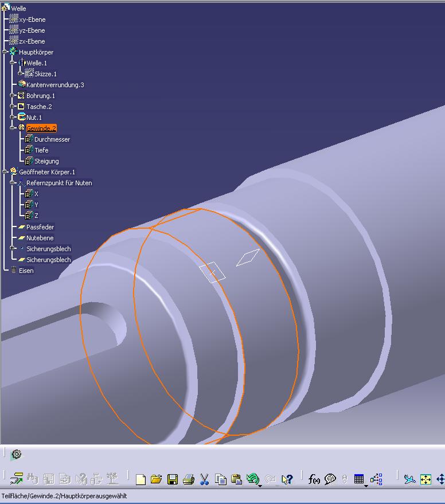The height and width of the screenshot is (504, 445).
Task: Collapse the Welle.1 node
Action: [x=12, y=62]
